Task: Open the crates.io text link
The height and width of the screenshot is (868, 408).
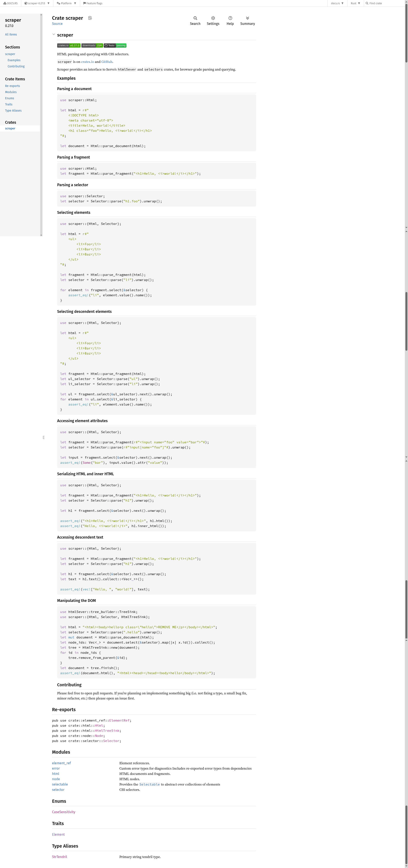Action: pyautogui.click(x=87, y=62)
